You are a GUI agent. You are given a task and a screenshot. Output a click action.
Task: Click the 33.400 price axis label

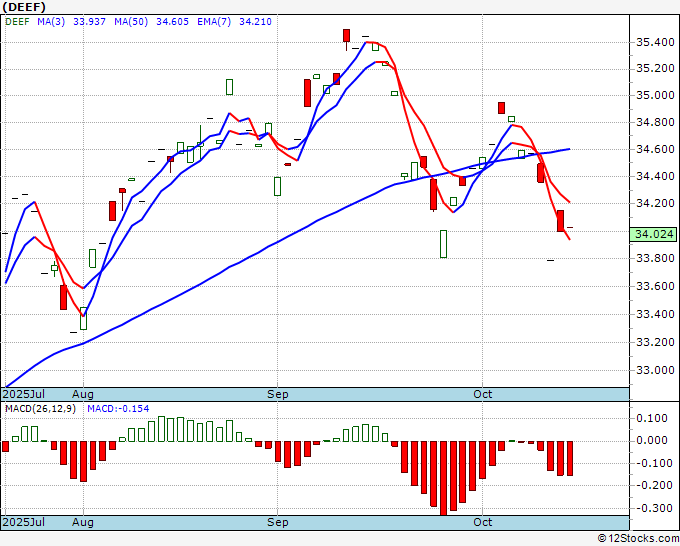click(655, 314)
